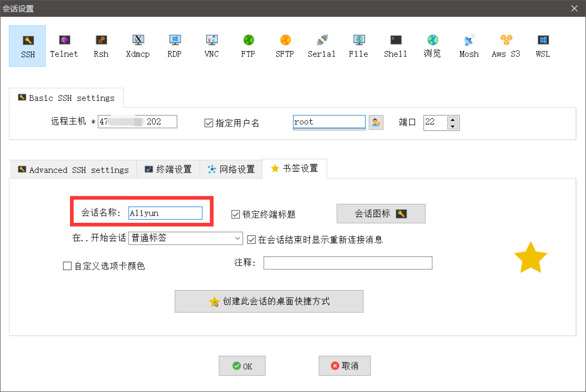Switch to the 终端设置 tab
The image size is (586, 392).
(169, 169)
